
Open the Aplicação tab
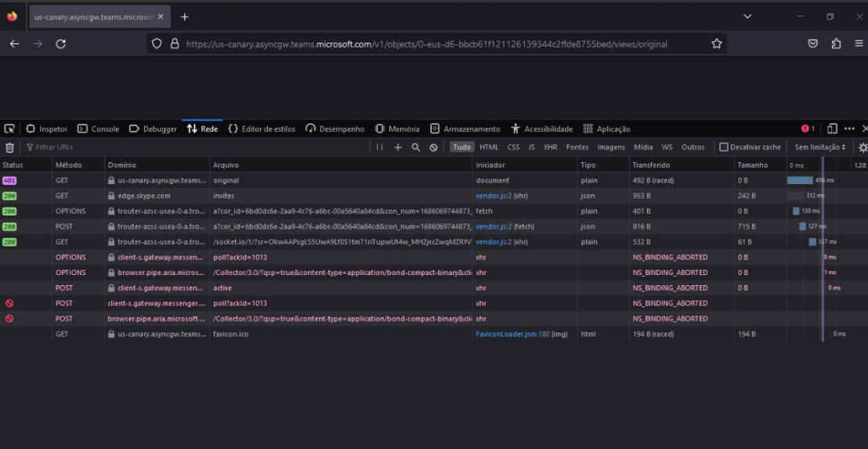point(606,129)
